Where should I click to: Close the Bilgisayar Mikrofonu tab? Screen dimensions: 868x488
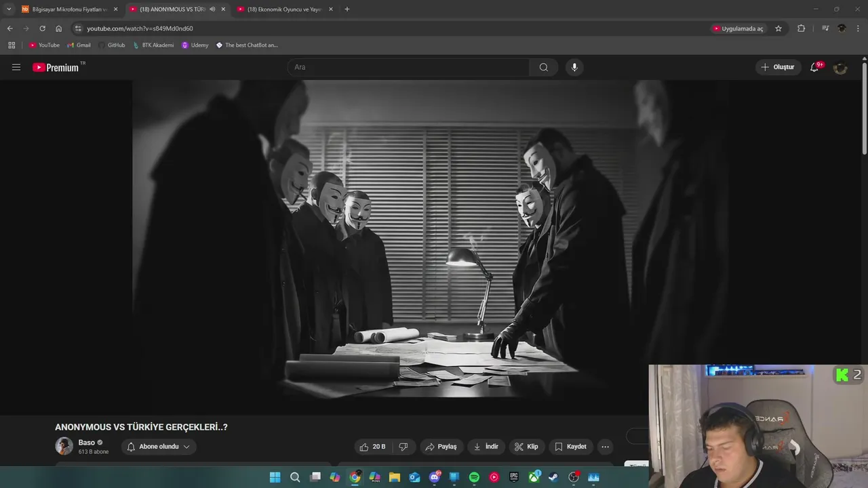[115, 9]
